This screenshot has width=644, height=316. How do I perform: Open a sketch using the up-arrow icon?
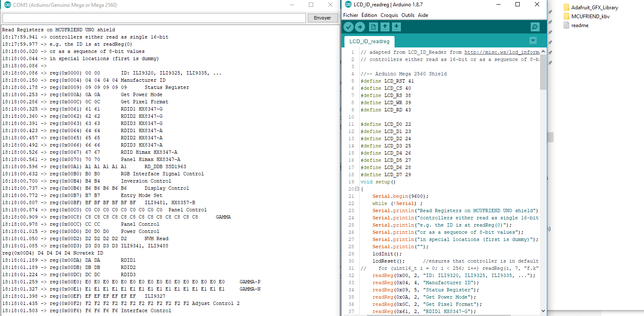coord(385,27)
